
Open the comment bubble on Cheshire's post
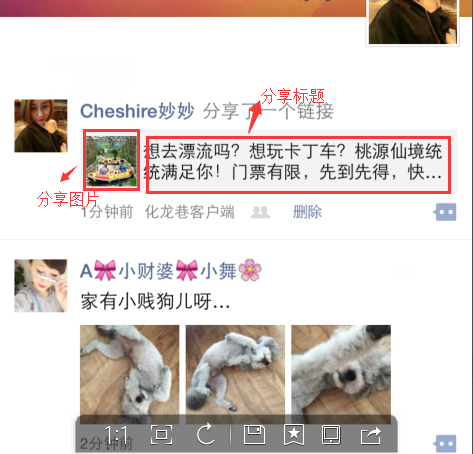pyautogui.click(x=445, y=212)
